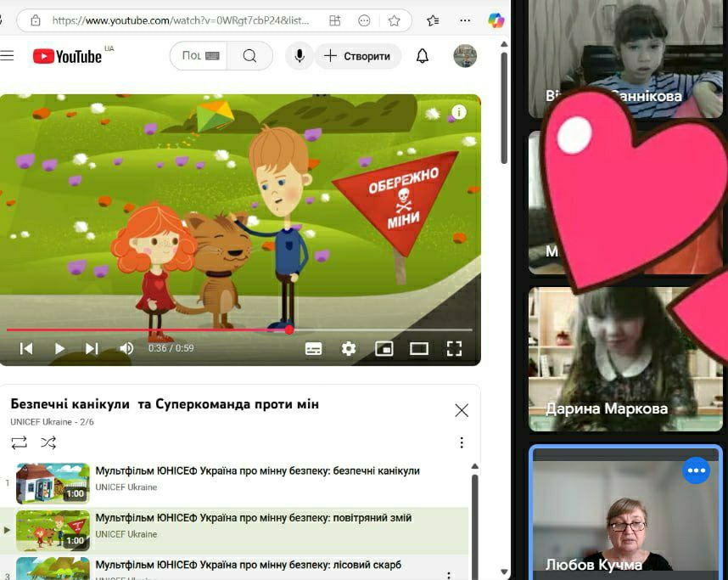The width and height of the screenshot is (728, 580).
Task: Start voice search with the microphone icon
Action: (x=300, y=56)
